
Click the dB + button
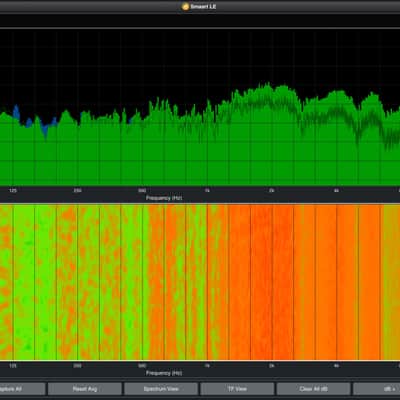click(x=377, y=389)
